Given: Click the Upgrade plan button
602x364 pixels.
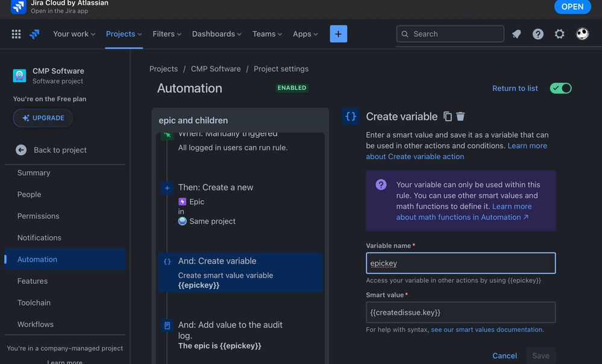Looking at the screenshot, I should (x=43, y=118).
